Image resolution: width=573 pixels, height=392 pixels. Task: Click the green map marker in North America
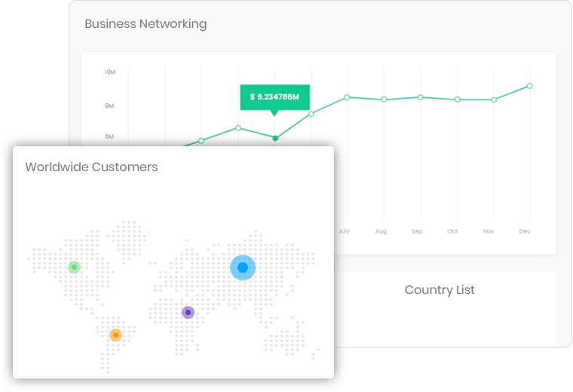pyautogui.click(x=74, y=267)
